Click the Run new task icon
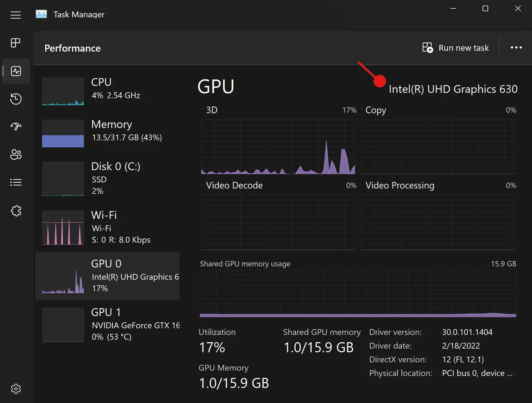 coord(427,48)
